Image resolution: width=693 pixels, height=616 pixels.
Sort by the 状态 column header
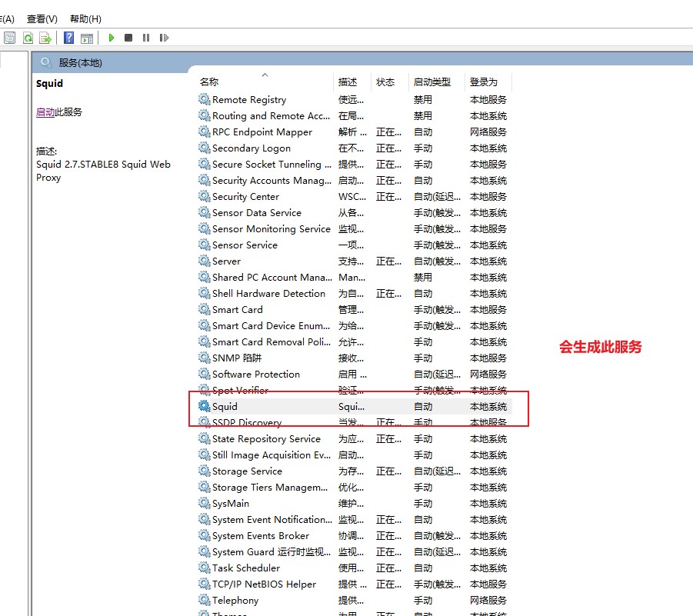tap(385, 82)
